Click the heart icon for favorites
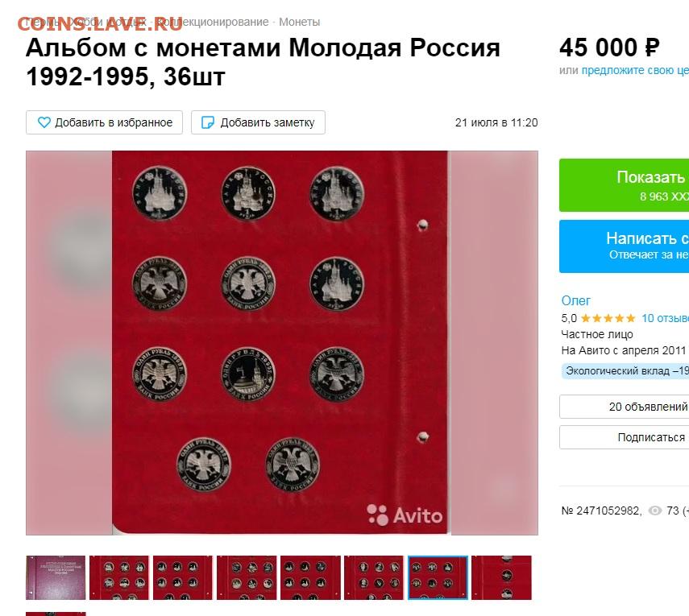 (x=44, y=122)
